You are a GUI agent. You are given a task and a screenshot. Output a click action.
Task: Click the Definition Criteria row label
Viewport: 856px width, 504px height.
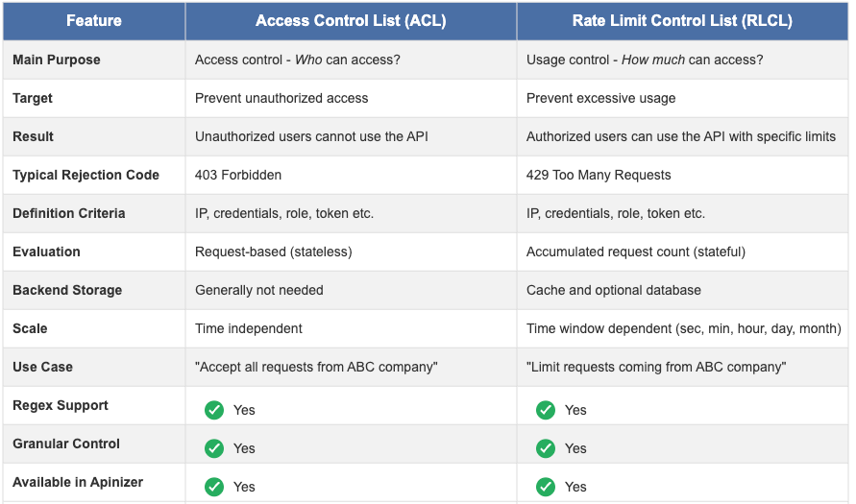[69, 213]
